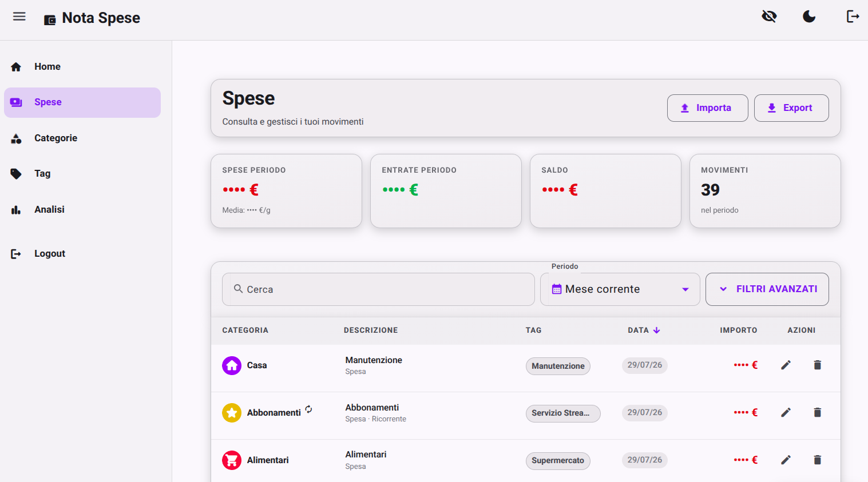
Task: Expand FILTRI AVANZATI panel
Action: [767, 289]
